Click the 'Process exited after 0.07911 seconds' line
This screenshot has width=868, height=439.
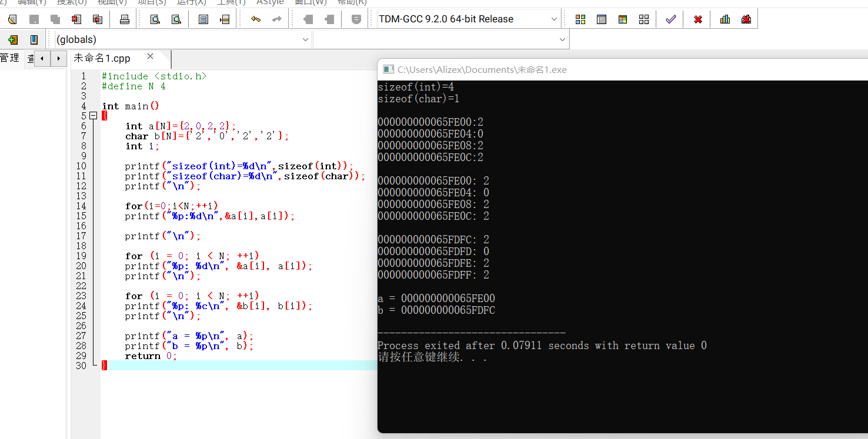point(542,346)
